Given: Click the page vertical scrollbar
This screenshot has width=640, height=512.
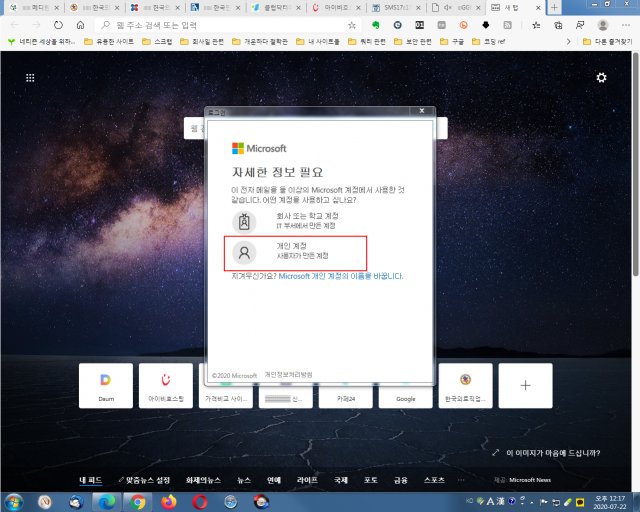Looking at the screenshot, I should coord(636,163).
